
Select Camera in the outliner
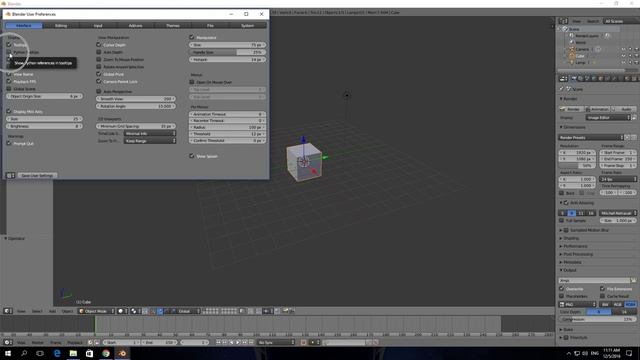(x=582, y=49)
